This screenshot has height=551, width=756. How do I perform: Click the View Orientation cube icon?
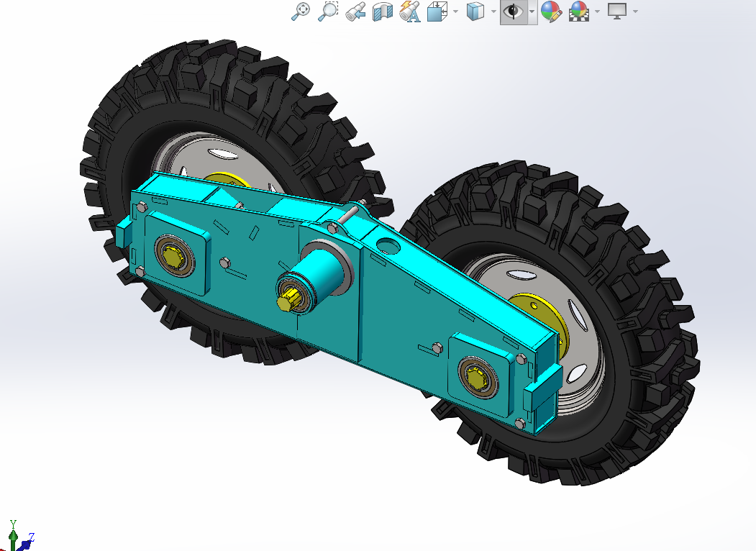(437, 12)
